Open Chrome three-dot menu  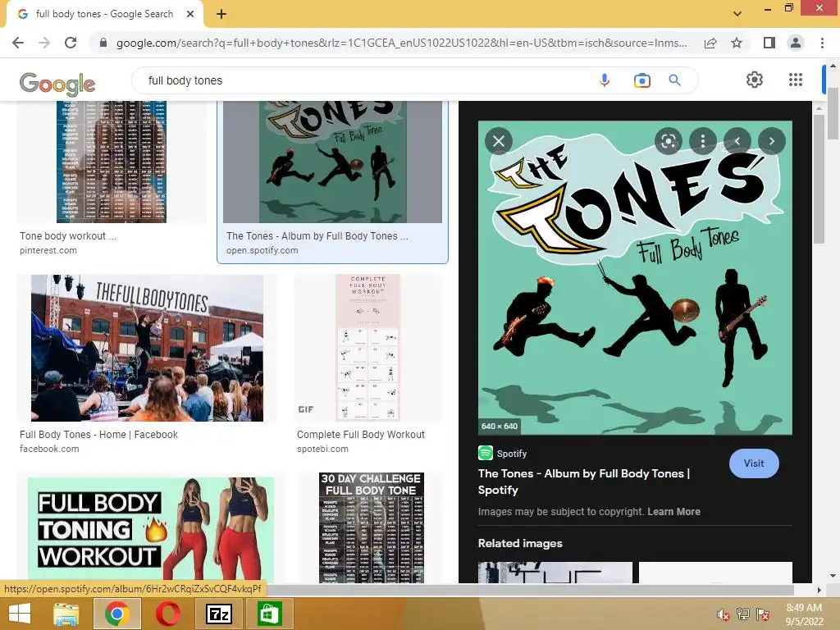tap(822, 43)
